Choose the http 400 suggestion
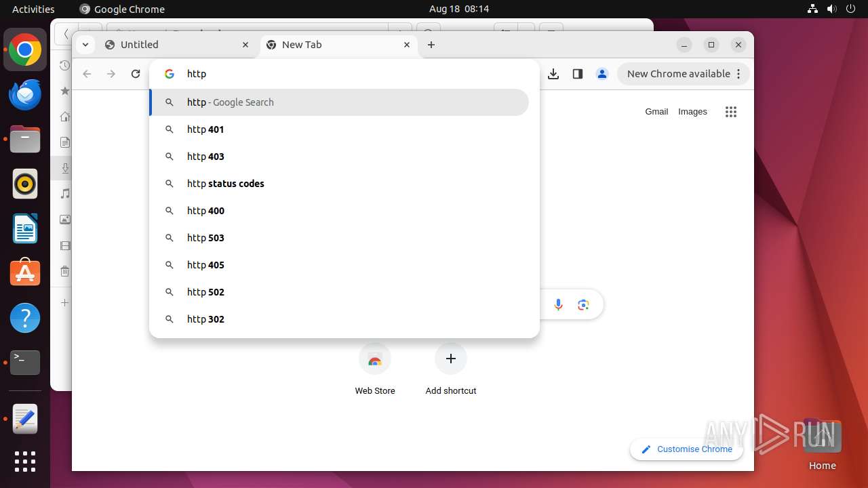This screenshot has width=868, height=488. tap(339, 211)
